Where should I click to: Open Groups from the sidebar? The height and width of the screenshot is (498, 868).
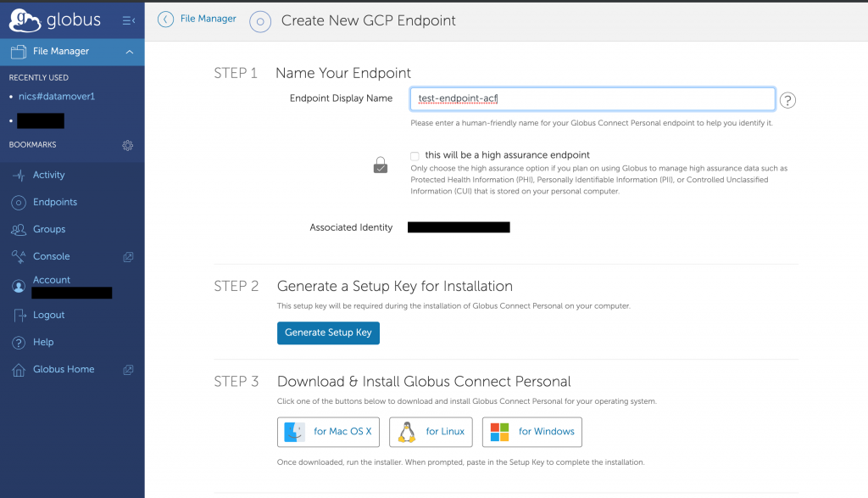click(x=48, y=229)
